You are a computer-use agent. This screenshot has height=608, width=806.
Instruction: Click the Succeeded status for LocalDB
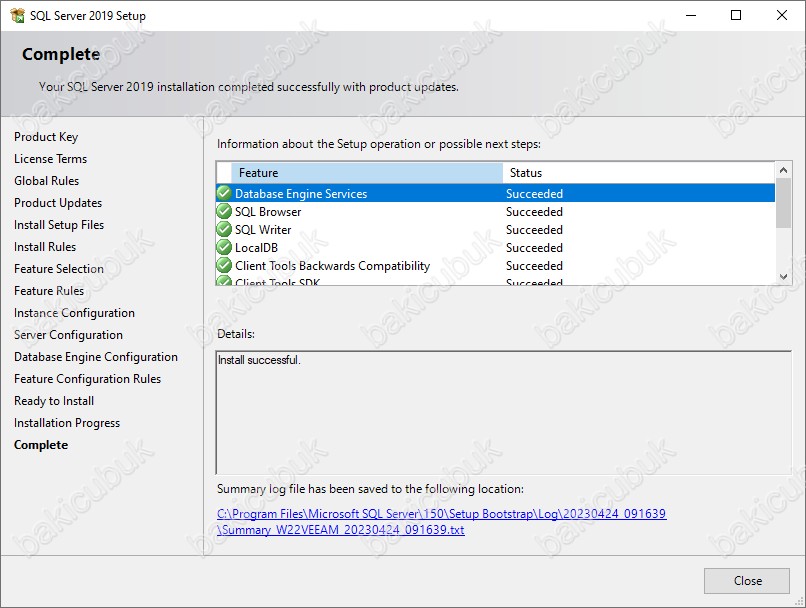coord(534,247)
